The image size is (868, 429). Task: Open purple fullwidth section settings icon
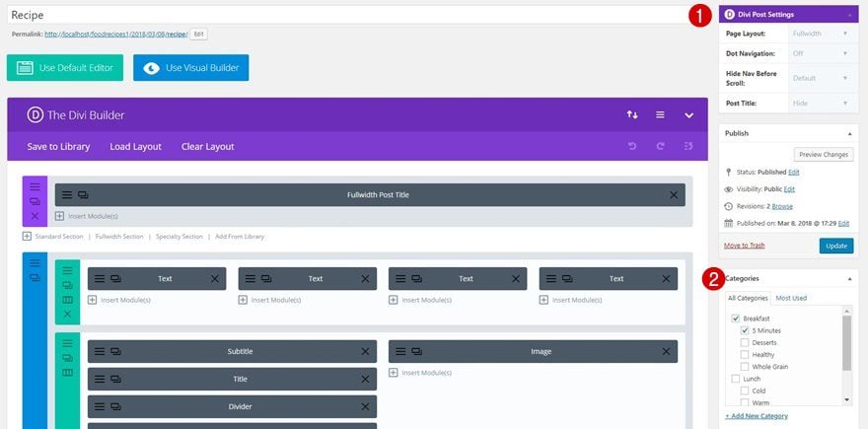coord(35,187)
